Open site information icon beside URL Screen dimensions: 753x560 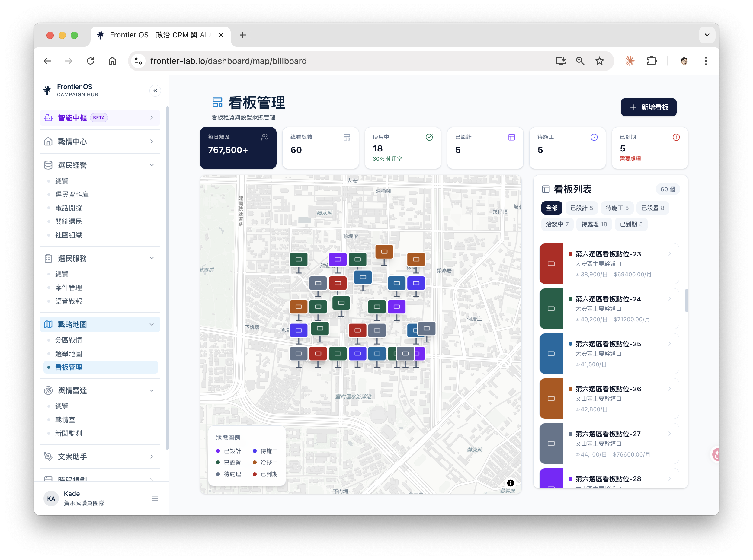[x=138, y=61]
